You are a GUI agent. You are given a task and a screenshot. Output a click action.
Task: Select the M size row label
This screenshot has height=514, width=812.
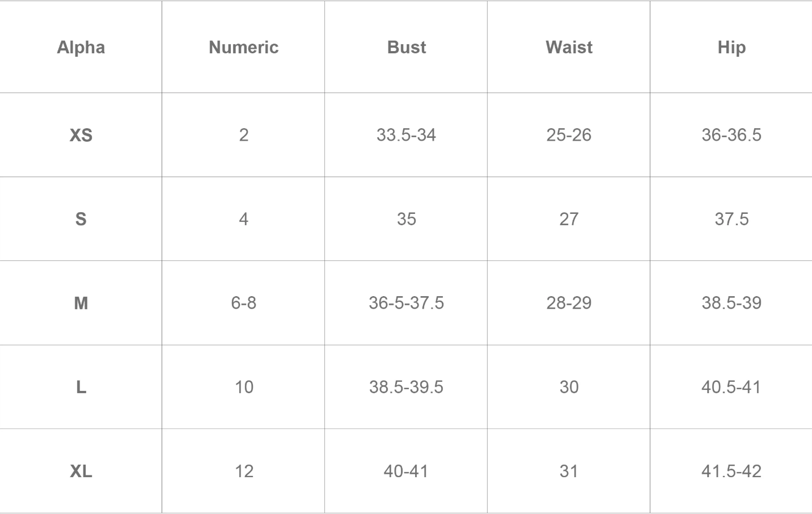pos(81,303)
